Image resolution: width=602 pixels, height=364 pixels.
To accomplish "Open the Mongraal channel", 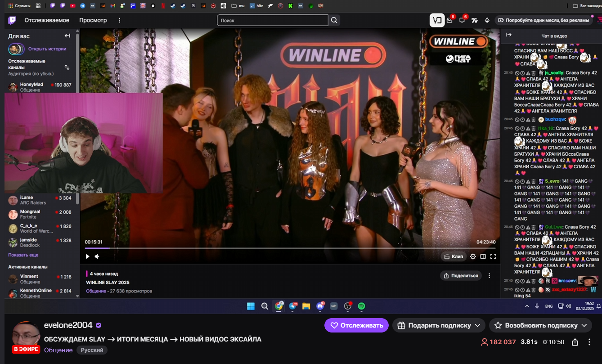I will pos(40,215).
